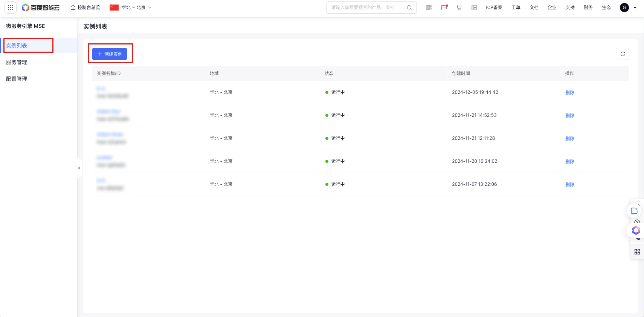Open 生态 menu
The height and width of the screenshot is (317, 644).
click(606, 8)
